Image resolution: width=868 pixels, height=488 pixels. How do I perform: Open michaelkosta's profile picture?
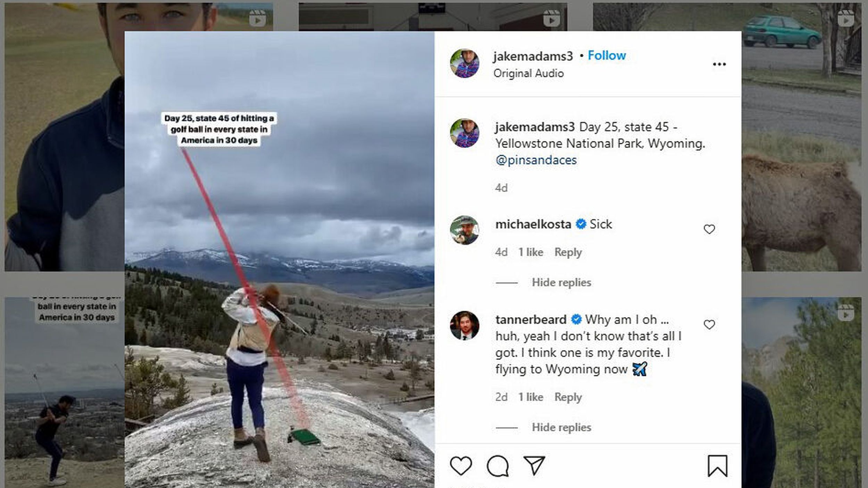[464, 230]
